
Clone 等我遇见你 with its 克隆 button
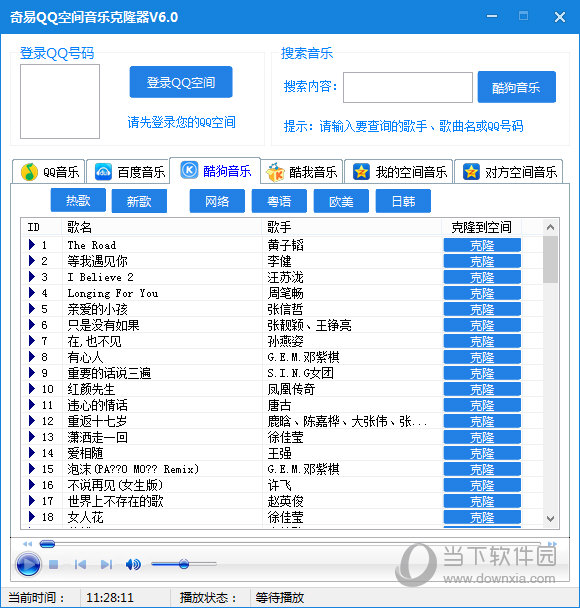click(482, 261)
